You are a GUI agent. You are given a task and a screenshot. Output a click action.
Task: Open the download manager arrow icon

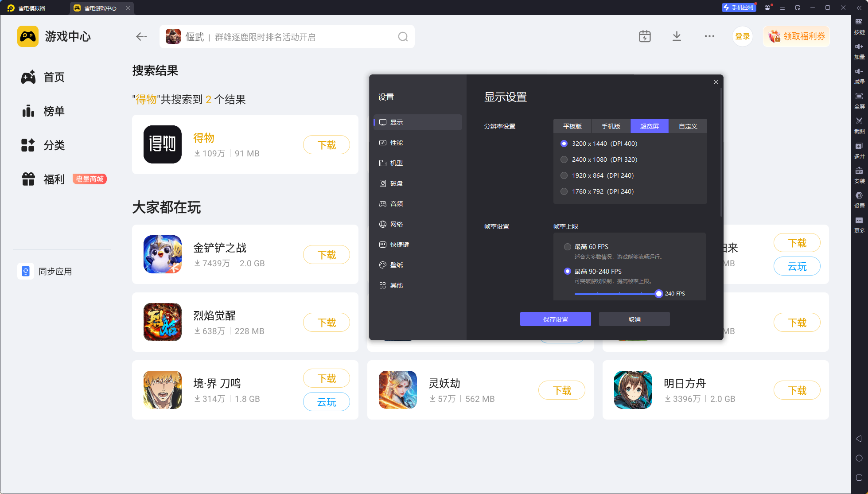tap(677, 36)
